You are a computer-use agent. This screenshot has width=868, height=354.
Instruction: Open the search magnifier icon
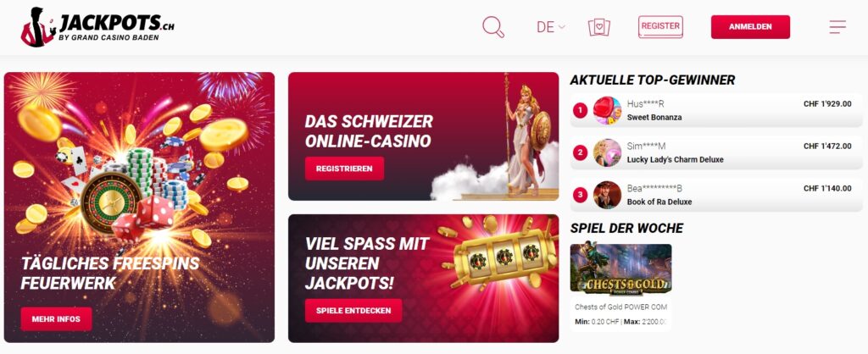click(x=493, y=26)
